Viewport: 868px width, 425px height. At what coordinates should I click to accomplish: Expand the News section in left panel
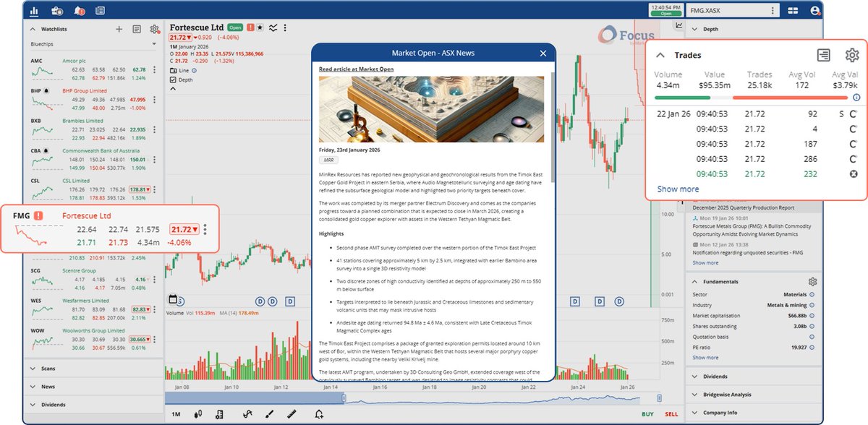coord(33,387)
